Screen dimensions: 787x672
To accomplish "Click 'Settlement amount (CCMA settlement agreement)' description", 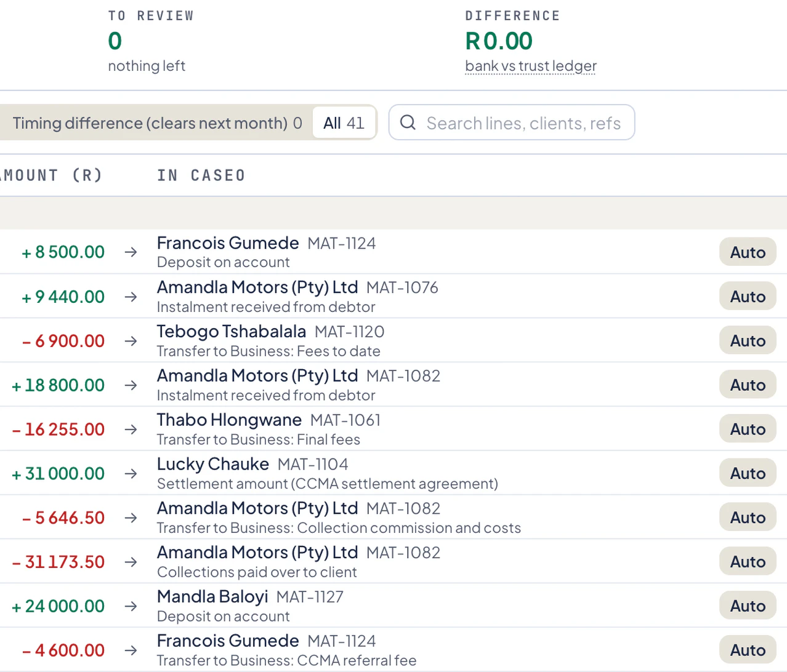I will tap(328, 484).
